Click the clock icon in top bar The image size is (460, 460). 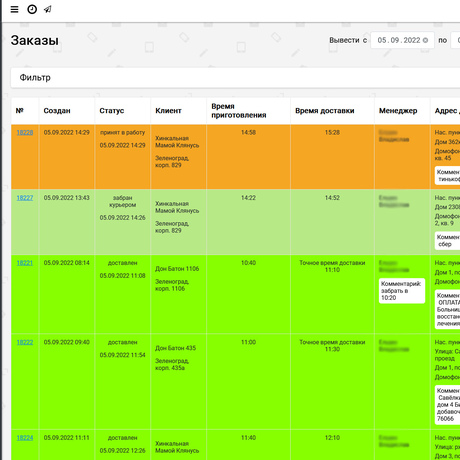[32, 9]
